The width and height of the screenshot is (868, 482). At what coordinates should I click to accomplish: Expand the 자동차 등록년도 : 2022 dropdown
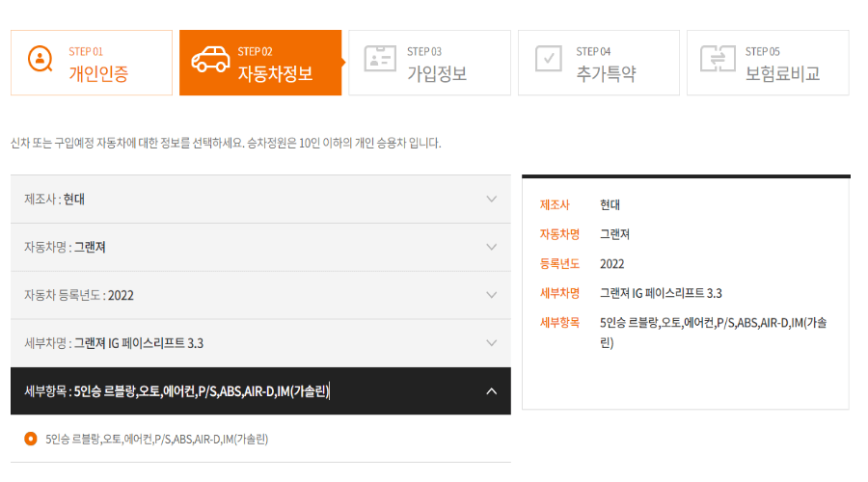point(260,295)
